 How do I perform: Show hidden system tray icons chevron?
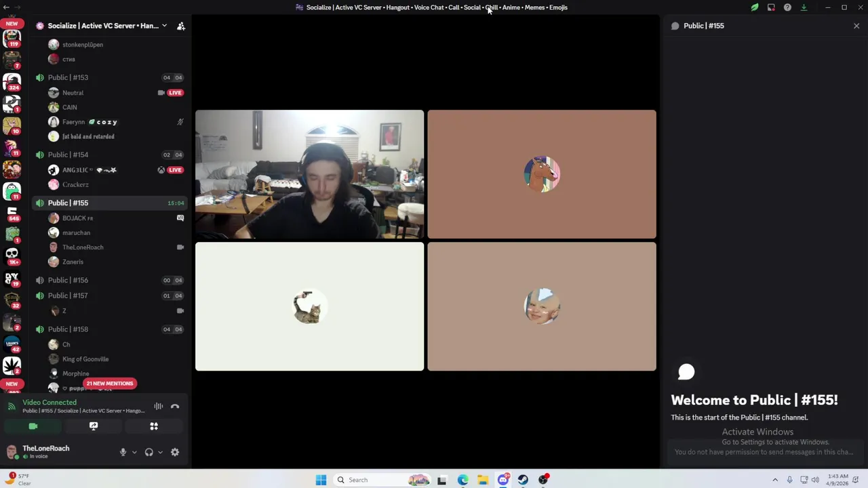[x=775, y=480]
